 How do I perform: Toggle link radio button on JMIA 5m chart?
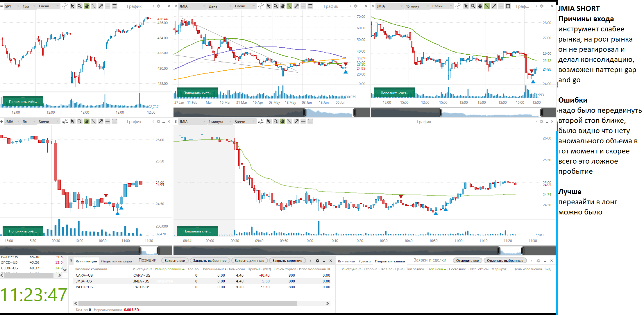[x=2, y=121]
